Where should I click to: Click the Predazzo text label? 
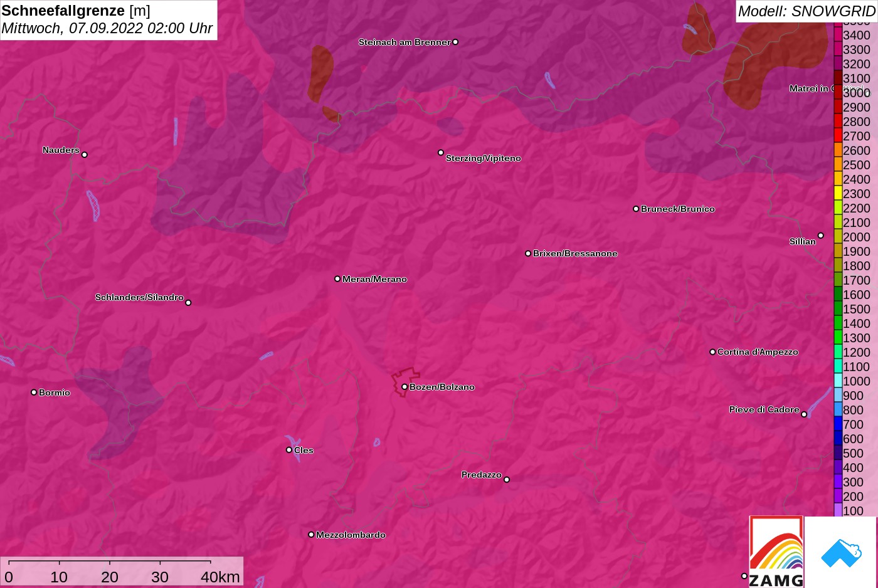coord(482,475)
